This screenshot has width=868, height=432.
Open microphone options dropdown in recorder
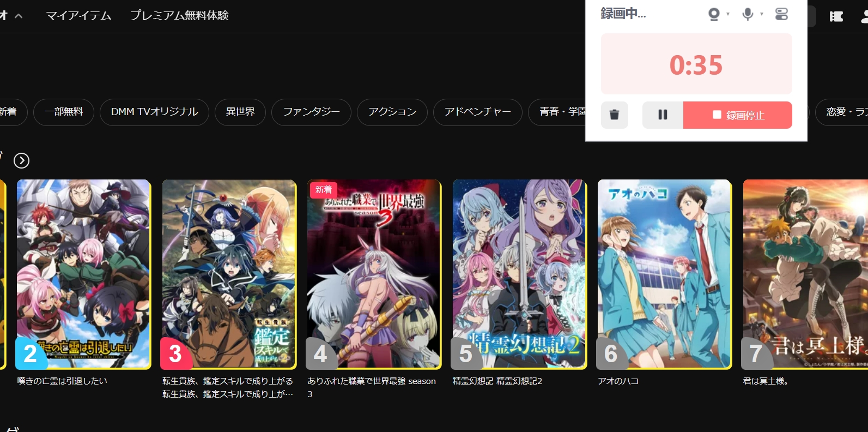tap(762, 14)
